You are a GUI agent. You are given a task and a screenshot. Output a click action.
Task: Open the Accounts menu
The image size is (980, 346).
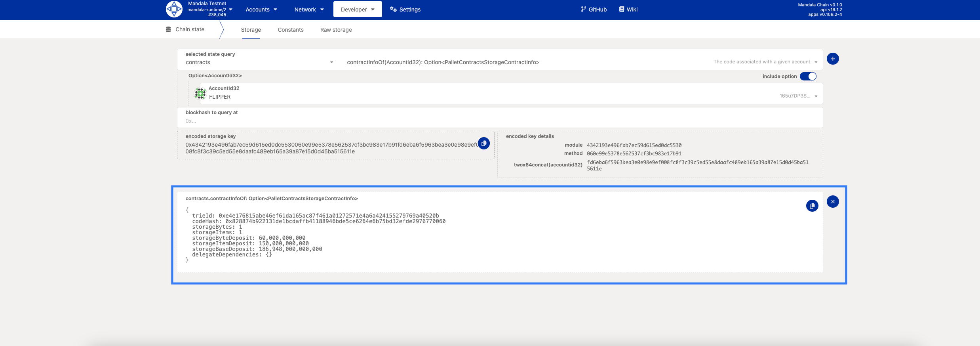[x=261, y=10]
